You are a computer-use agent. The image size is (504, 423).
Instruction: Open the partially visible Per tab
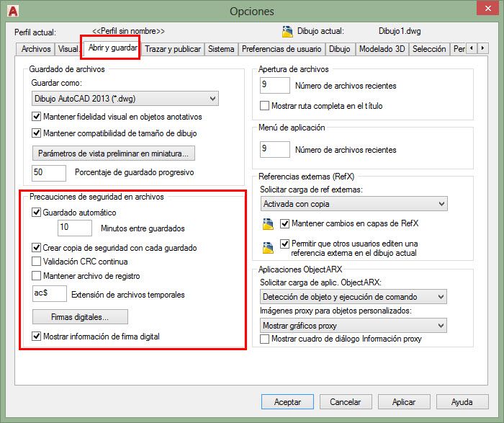tap(459, 49)
